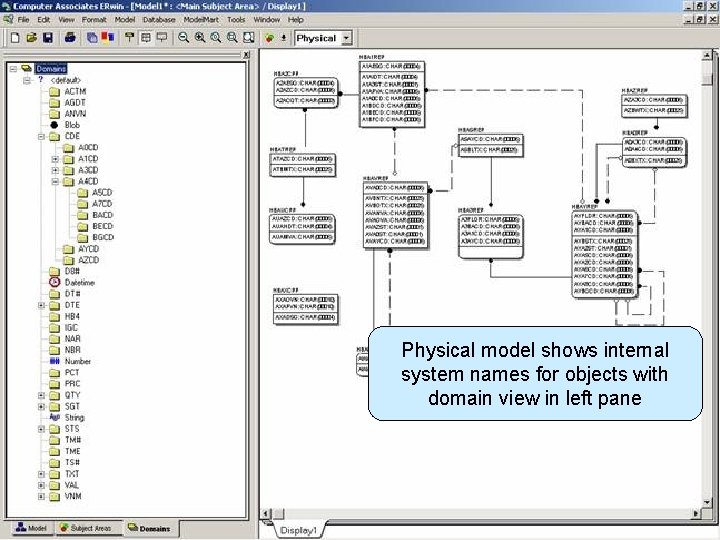
Task: Collapse the CDE folder node
Action: point(41,136)
